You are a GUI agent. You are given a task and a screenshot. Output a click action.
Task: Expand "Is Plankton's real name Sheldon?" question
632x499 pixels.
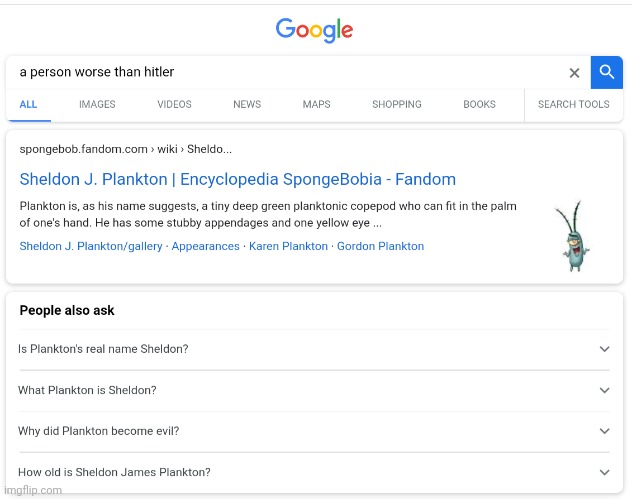click(314, 349)
